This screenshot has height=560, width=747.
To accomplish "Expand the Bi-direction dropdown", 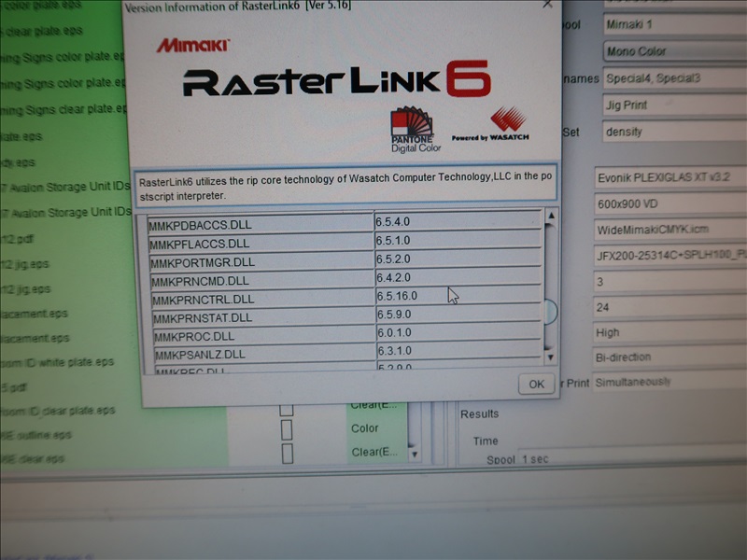I will tap(668, 357).
